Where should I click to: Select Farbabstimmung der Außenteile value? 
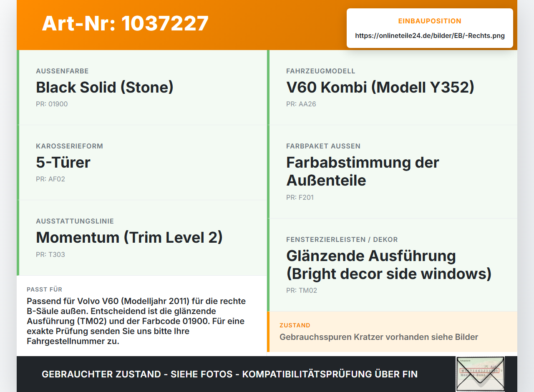pos(363,171)
